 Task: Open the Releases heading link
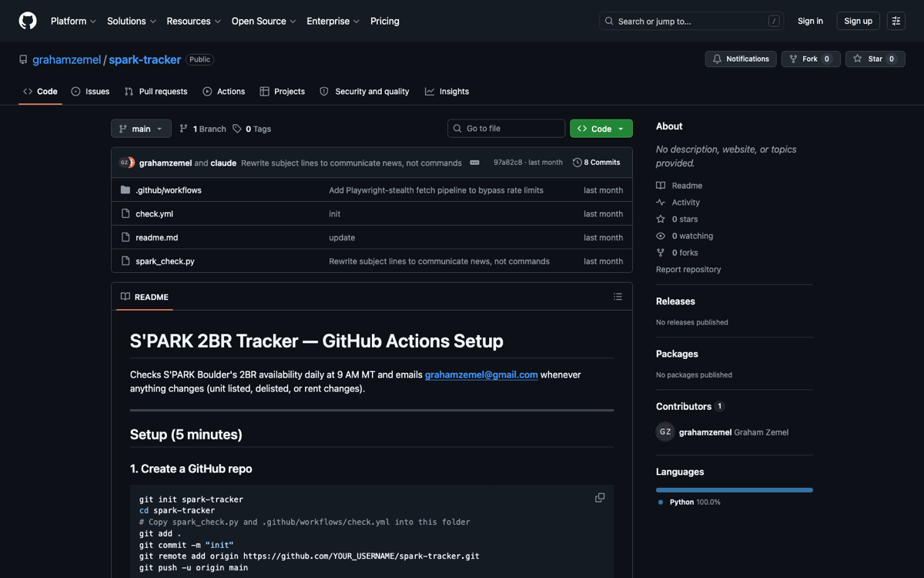pos(675,301)
